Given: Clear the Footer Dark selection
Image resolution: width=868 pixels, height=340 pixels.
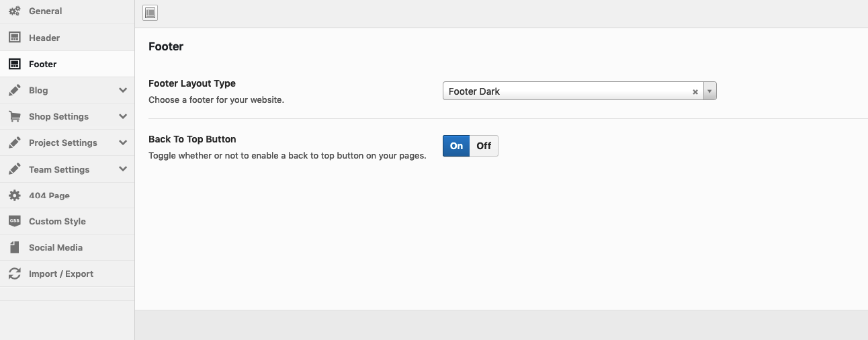Looking at the screenshot, I should coord(695,92).
